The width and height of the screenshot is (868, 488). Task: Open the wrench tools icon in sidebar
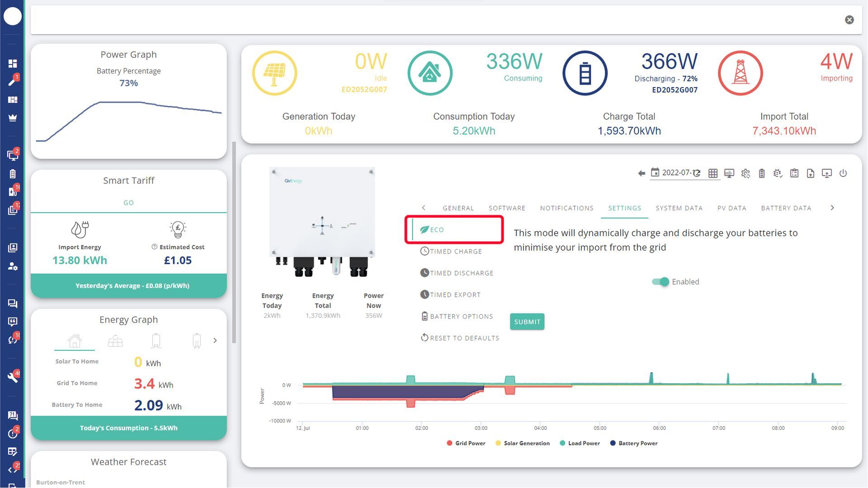[13, 377]
